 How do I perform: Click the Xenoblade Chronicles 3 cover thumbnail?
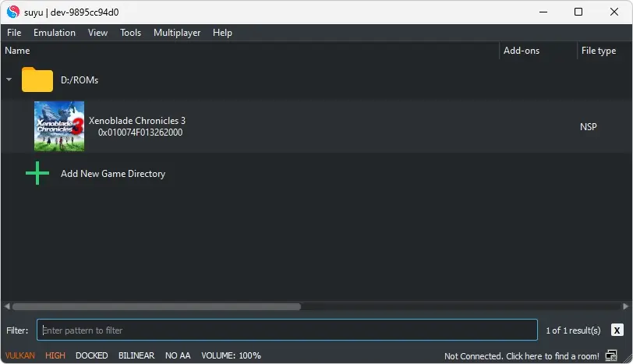click(x=59, y=126)
